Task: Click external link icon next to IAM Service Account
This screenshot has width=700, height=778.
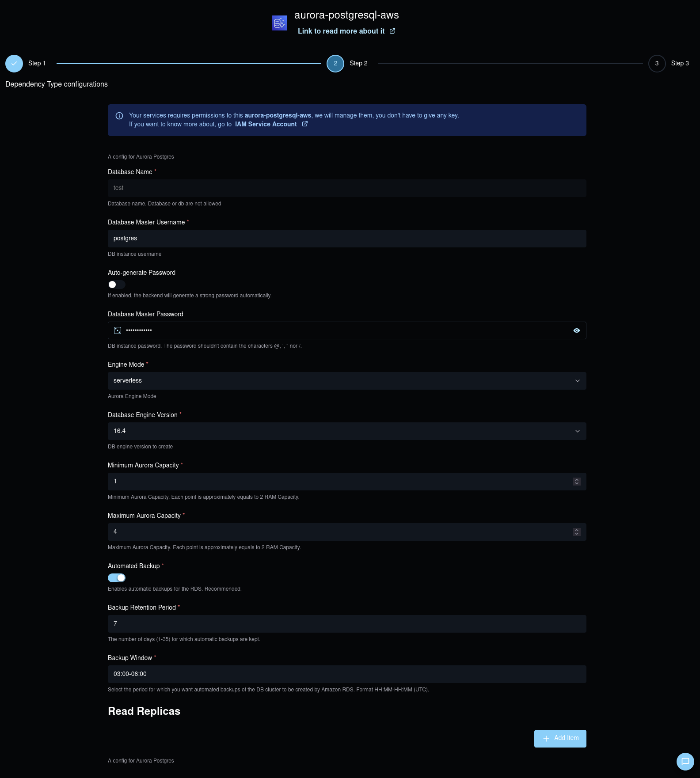Action: (305, 124)
